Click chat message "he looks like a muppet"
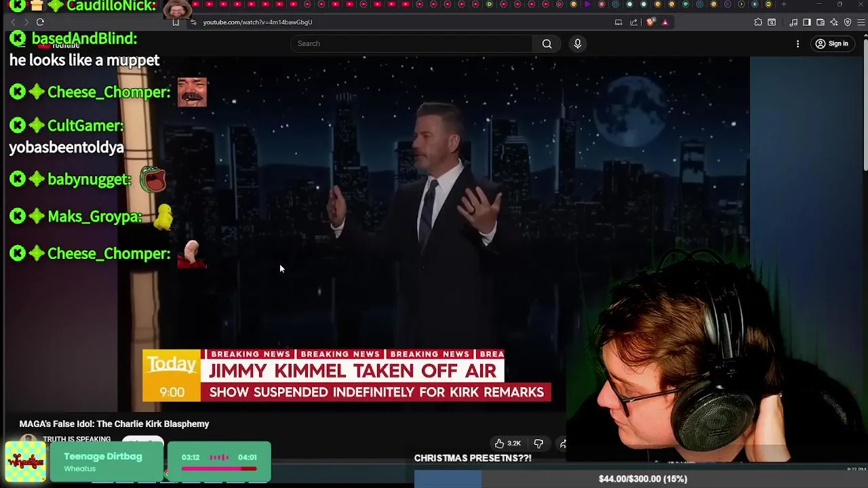The width and height of the screenshot is (868, 488). pos(85,60)
